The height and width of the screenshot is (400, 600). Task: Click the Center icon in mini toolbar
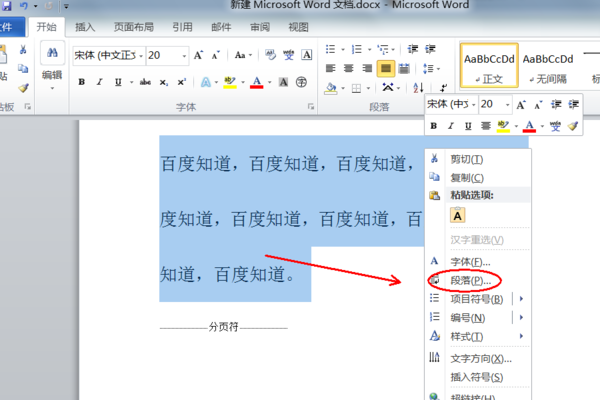[486, 126]
